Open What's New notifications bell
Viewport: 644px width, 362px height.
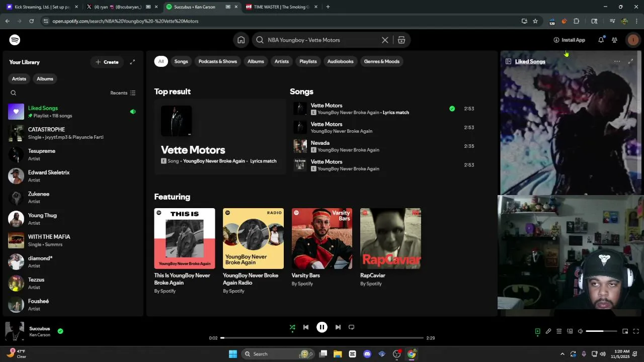[x=601, y=40]
